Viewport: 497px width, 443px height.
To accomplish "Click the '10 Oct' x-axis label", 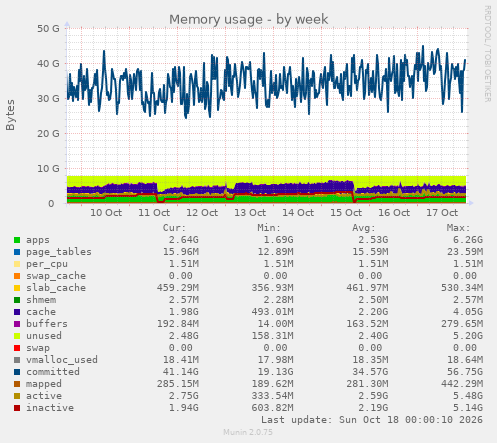I will click(106, 213).
